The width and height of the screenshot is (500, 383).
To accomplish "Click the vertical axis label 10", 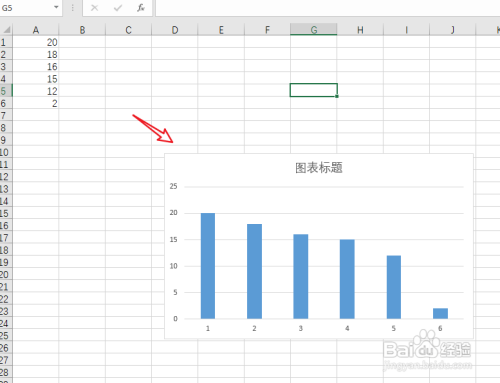I will (x=173, y=266).
